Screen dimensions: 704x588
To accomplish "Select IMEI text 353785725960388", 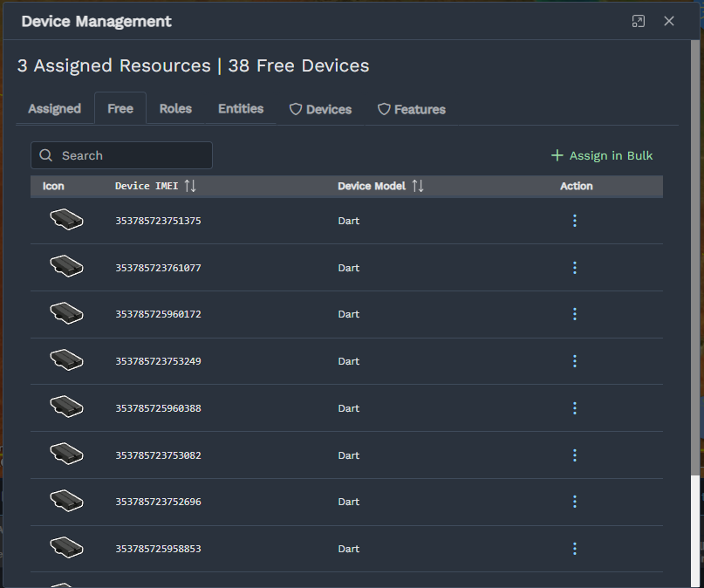I will pos(159,408).
